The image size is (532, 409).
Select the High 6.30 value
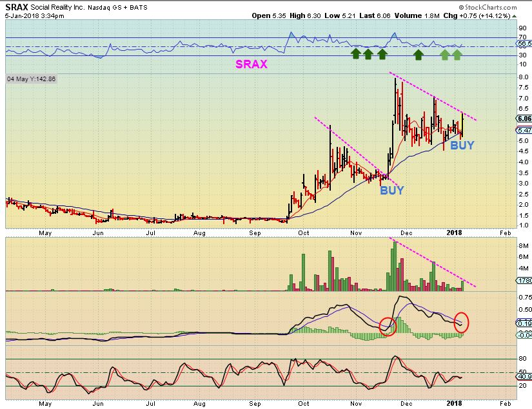point(305,15)
